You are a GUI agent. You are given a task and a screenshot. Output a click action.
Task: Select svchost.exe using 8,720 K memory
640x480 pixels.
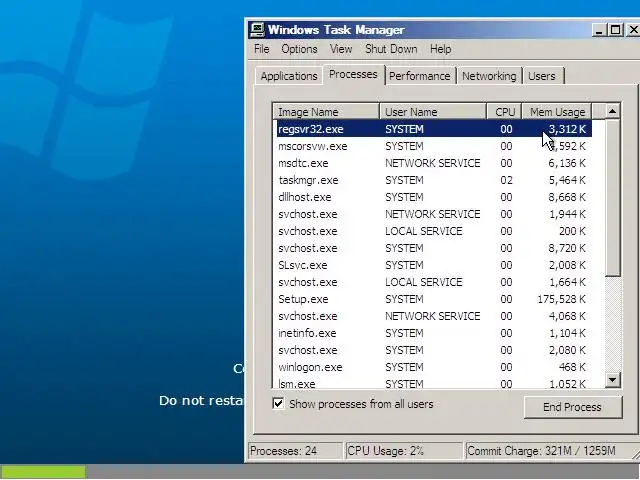[434, 248]
